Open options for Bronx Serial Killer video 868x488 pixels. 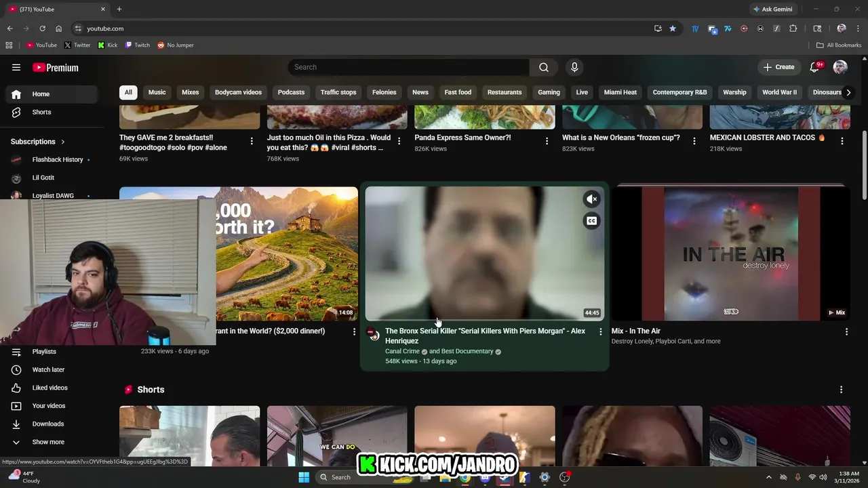(600, 332)
